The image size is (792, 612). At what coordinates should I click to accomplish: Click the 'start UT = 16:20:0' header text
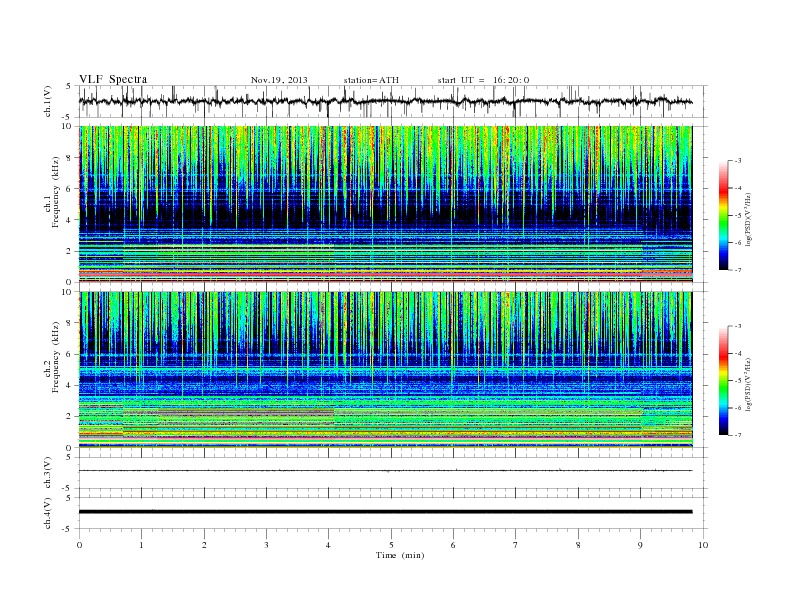483,80
